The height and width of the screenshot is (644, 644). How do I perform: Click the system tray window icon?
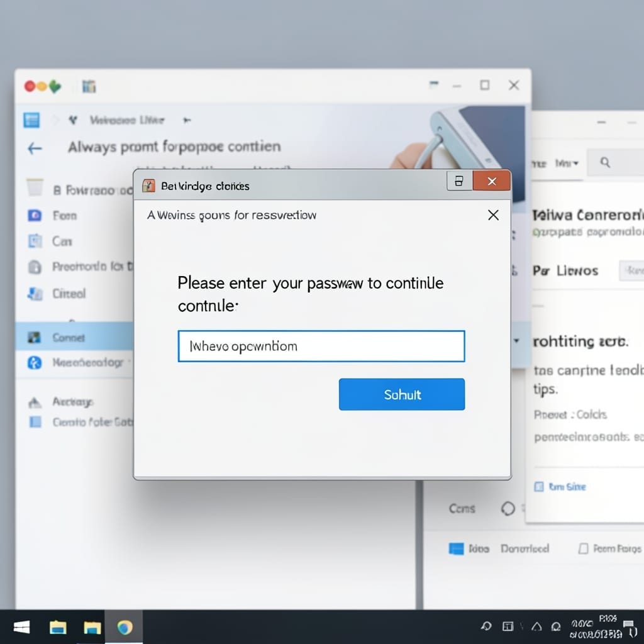[x=508, y=626]
